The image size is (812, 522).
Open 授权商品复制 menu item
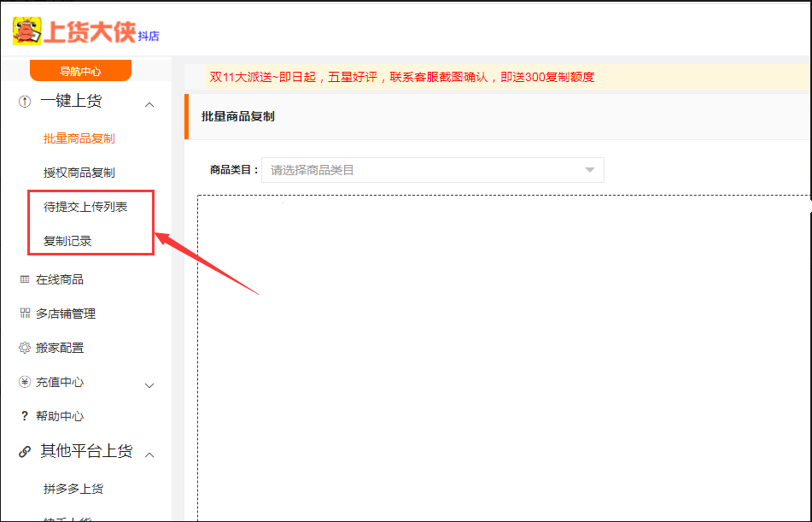coord(79,173)
